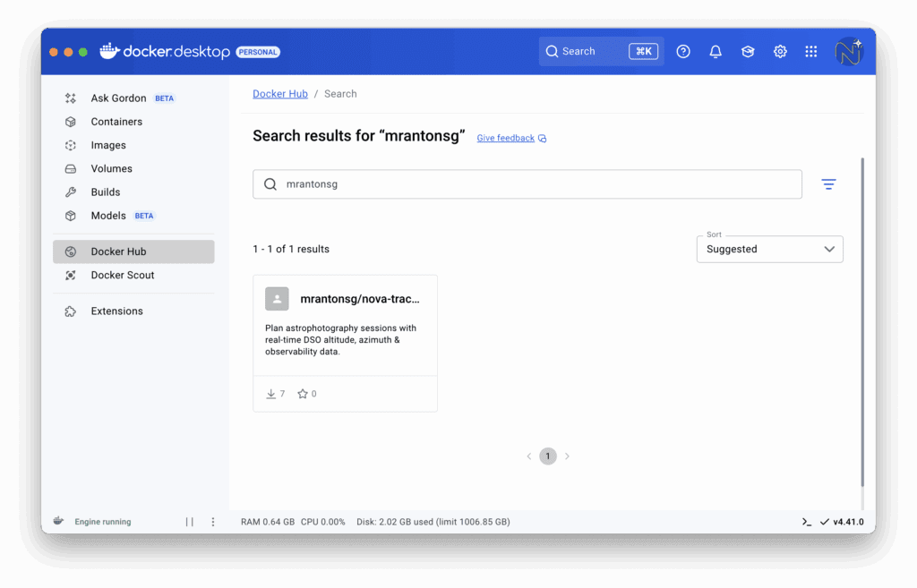Open the Sort Suggested dropdown
Image resolution: width=917 pixels, height=588 pixels.
[769, 249]
